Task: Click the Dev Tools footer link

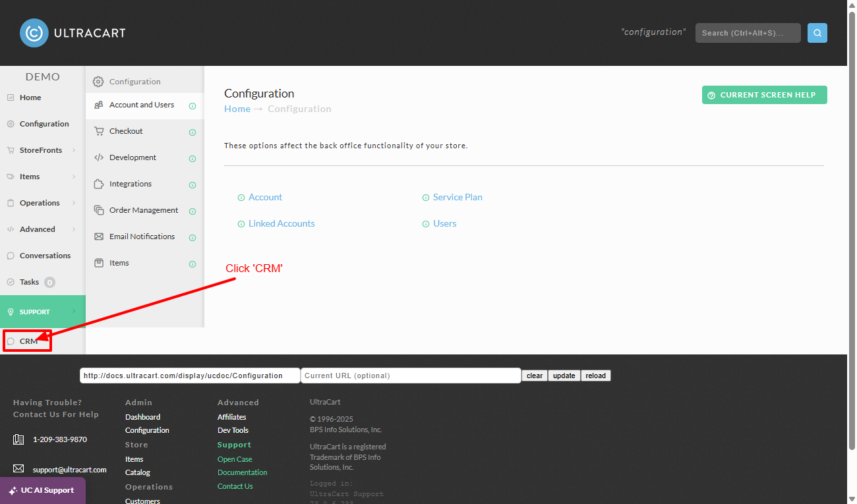Action: tap(233, 430)
